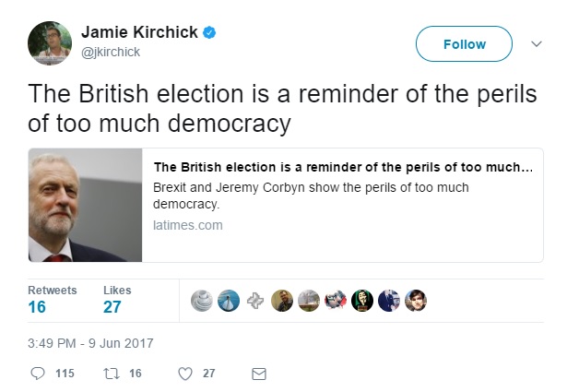The height and width of the screenshot is (392, 567).
Task: Click the first liker avatar with white dishes
Action: pos(202,301)
